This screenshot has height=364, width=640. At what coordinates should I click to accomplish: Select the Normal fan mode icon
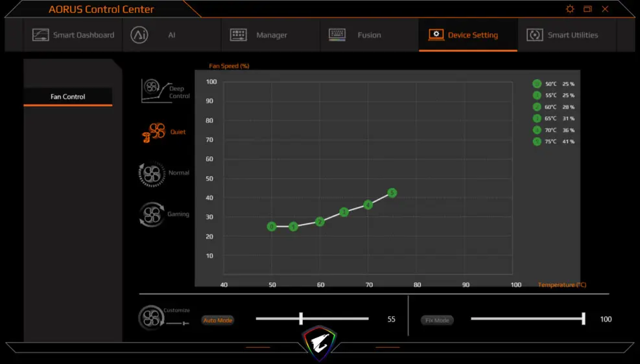[152, 174]
